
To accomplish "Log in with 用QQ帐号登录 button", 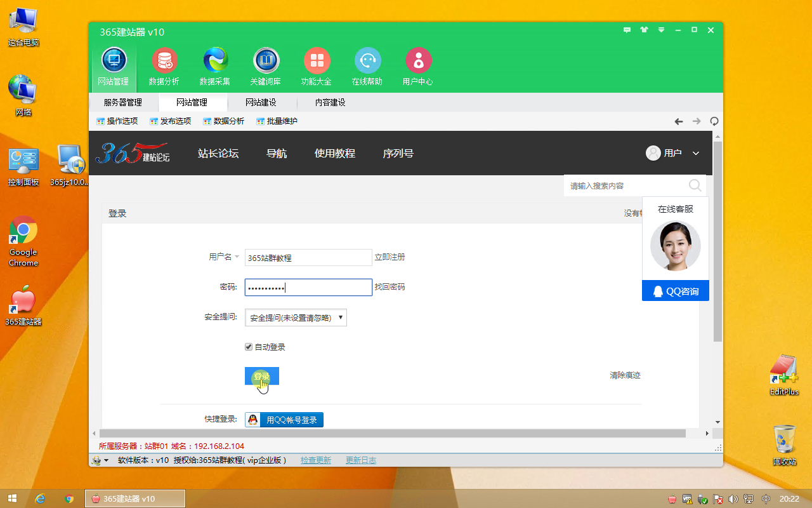I will (x=284, y=419).
